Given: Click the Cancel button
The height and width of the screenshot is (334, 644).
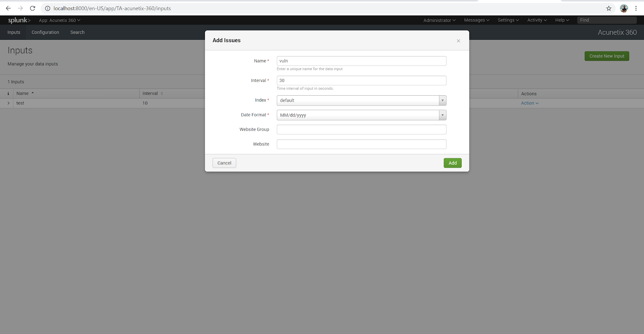Looking at the screenshot, I should click(224, 163).
